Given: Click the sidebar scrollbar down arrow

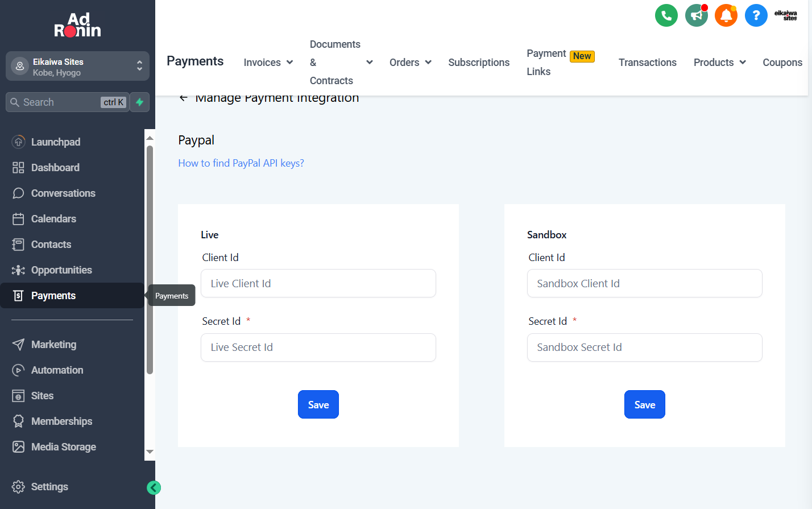Looking at the screenshot, I should click(x=150, y=452).
